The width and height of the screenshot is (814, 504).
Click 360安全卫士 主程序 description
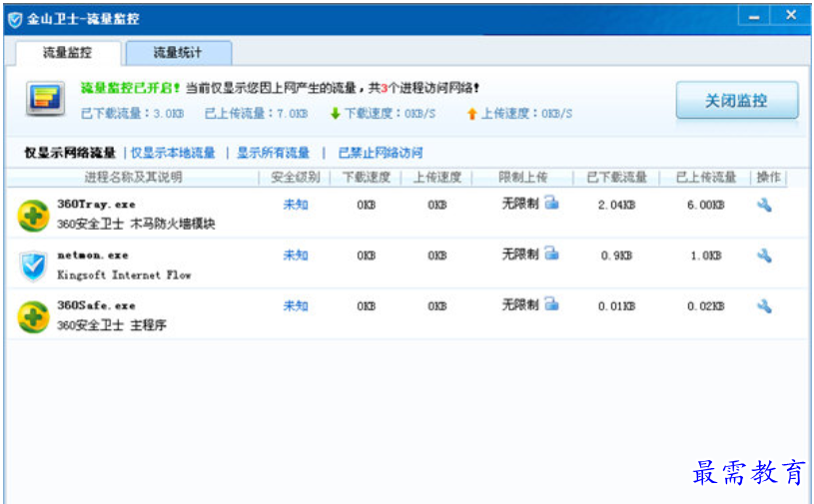[x=111, y=325]
